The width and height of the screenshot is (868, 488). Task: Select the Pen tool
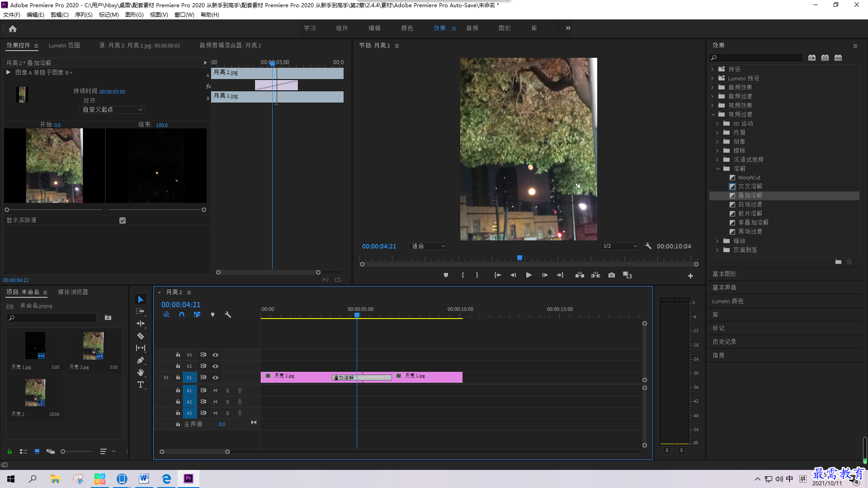(x=141, y=360)
